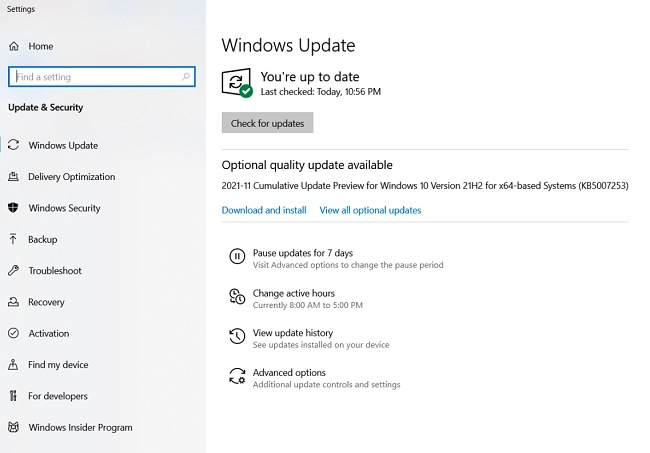Open Windows Insider Program settings

coord(80,427)
